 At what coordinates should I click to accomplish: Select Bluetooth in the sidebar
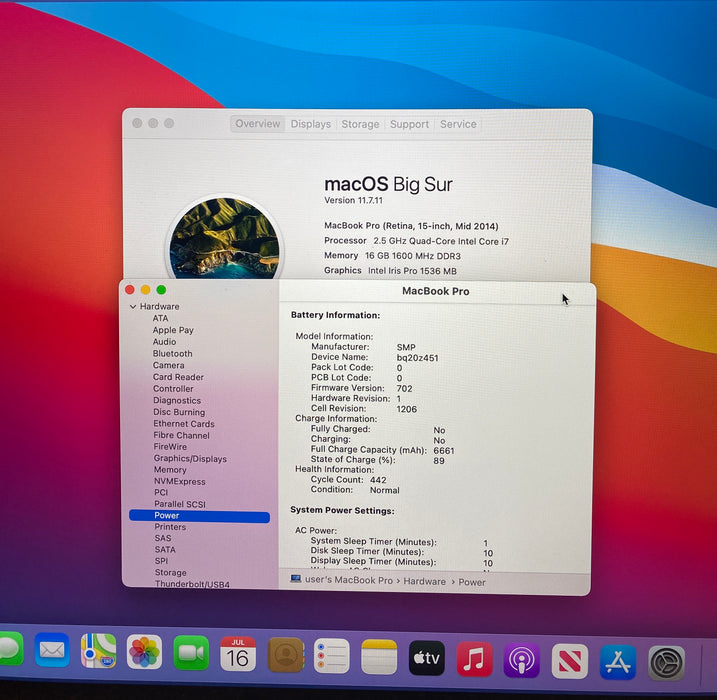172,353
